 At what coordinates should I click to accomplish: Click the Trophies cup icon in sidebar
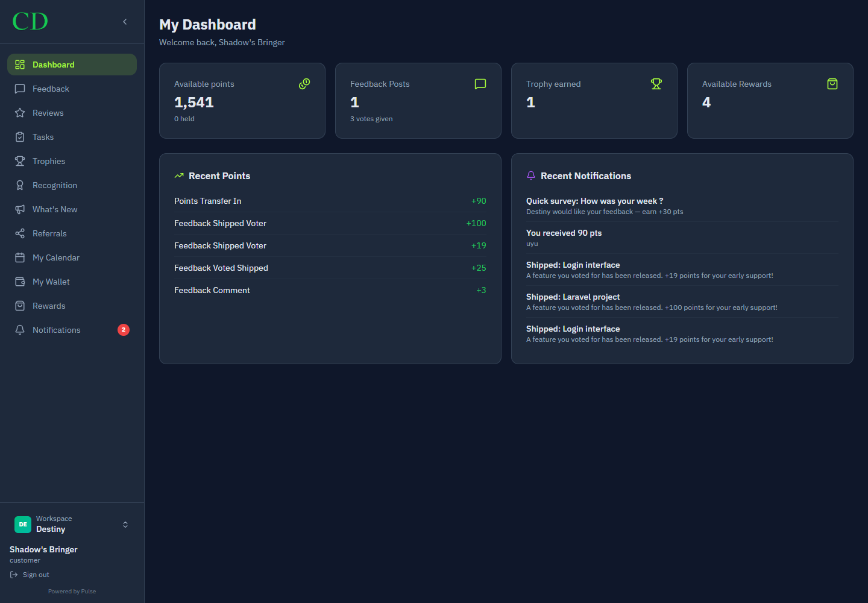pos(20,161)
